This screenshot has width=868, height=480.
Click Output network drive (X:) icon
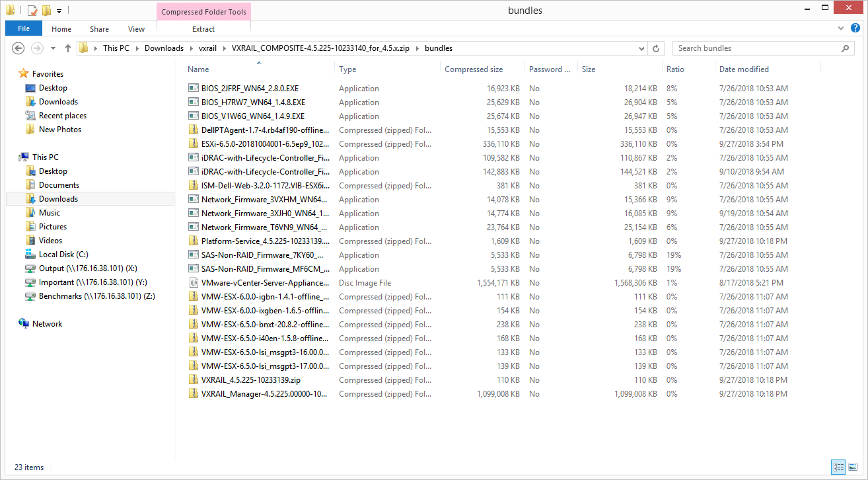(x=30, y=268)
